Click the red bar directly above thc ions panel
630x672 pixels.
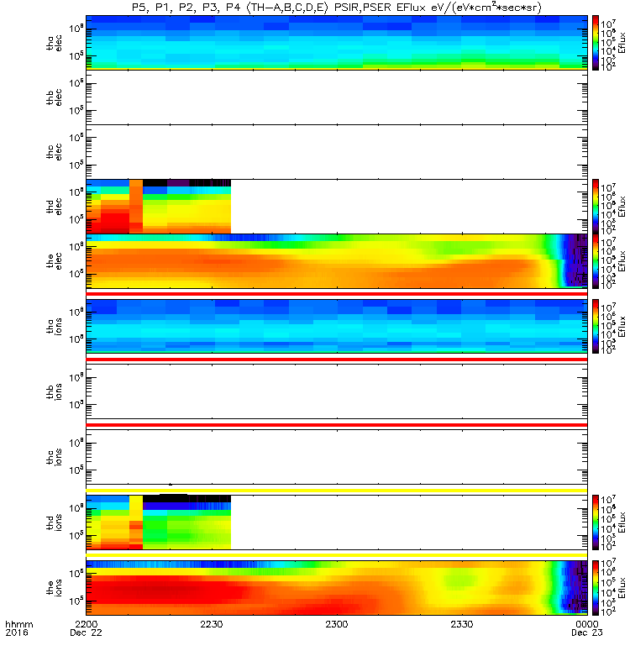337,425
